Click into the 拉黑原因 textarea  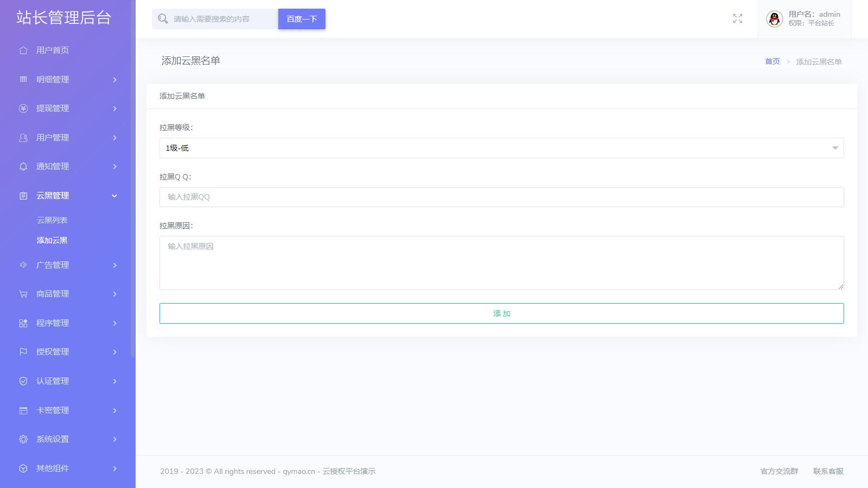click(501, 263)
